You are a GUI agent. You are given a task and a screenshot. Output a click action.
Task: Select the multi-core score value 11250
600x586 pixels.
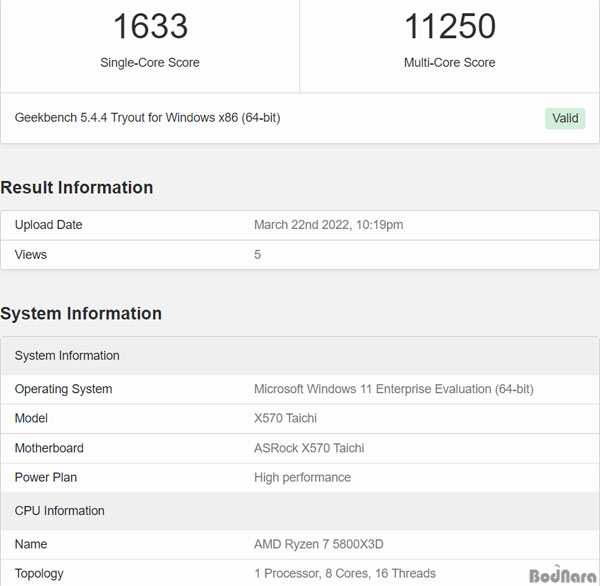click(x=450, y=26)
